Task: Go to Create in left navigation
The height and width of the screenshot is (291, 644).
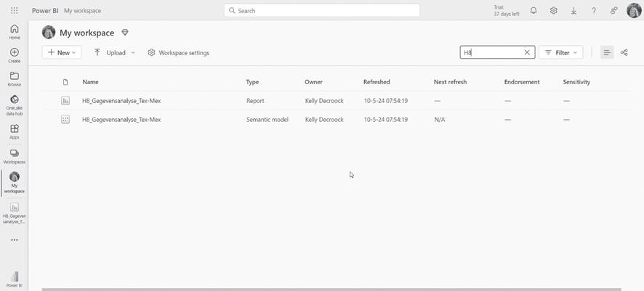Action: pyautogui.click(x=14, y=55)
